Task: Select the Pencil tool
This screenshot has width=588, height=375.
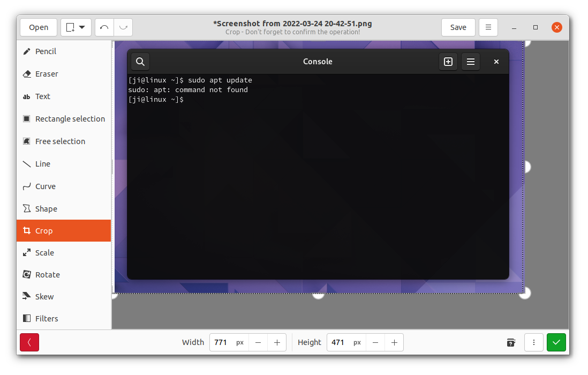Action: [x=46, y=51]
